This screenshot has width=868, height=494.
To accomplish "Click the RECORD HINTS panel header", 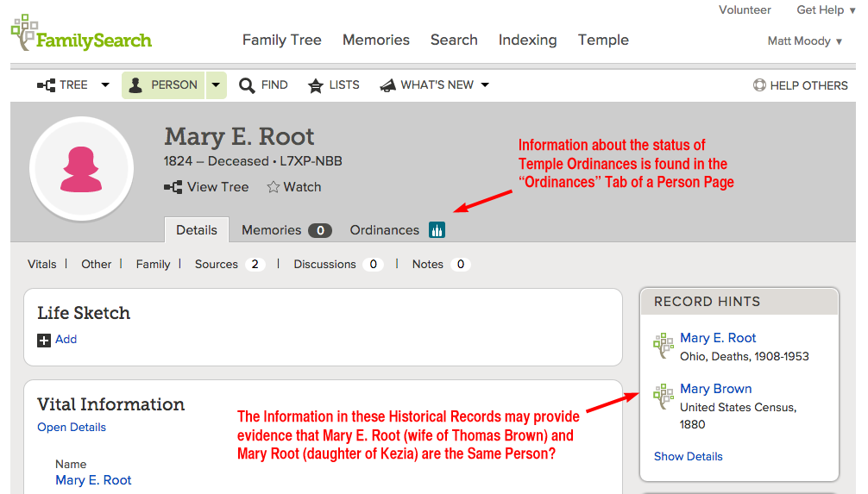I will coord(739,302).
